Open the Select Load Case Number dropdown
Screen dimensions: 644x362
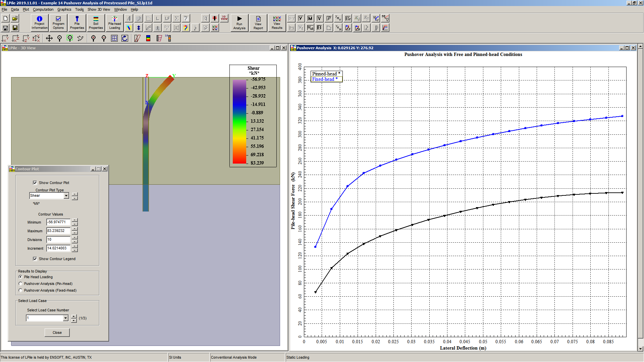click(65, 318)
